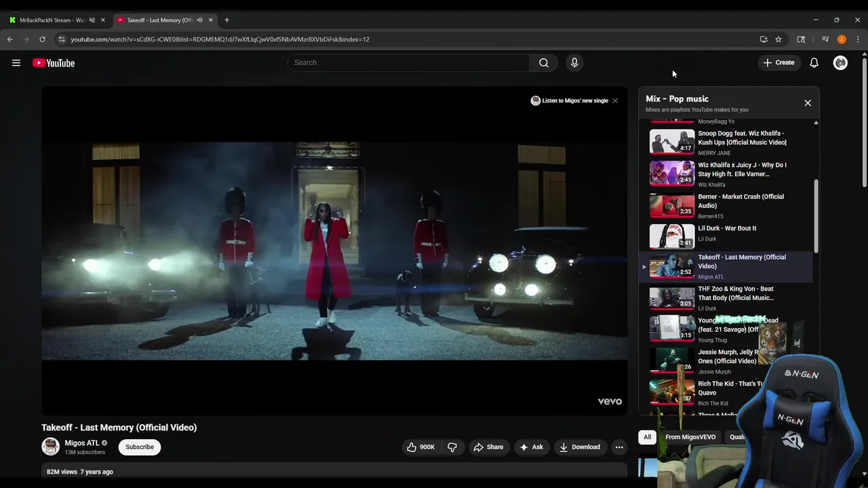Focus the YouTube search field
Viewport: 868px width, 488px height.
(x=408, y=63)
